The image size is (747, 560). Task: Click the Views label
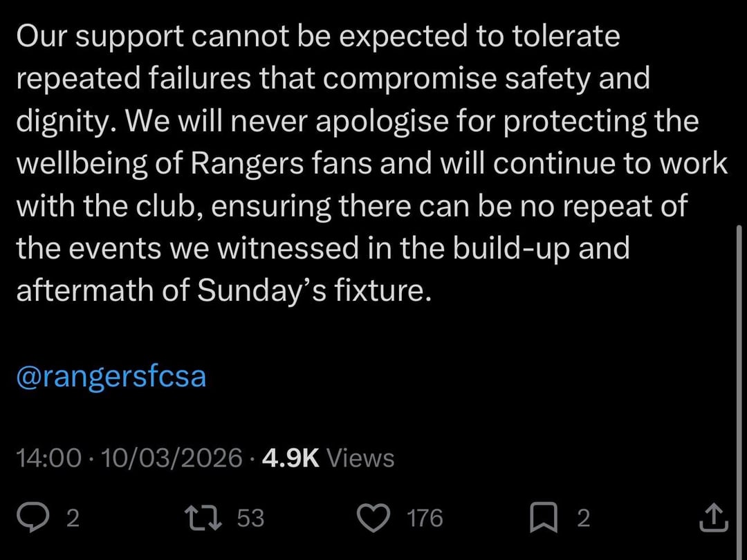360,458
